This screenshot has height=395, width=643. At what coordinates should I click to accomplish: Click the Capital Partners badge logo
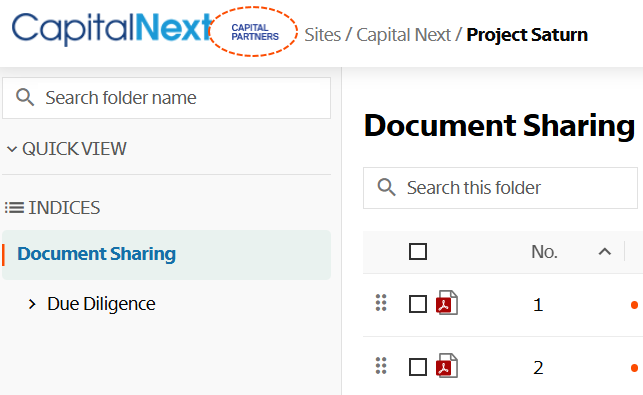click(254, 32)
